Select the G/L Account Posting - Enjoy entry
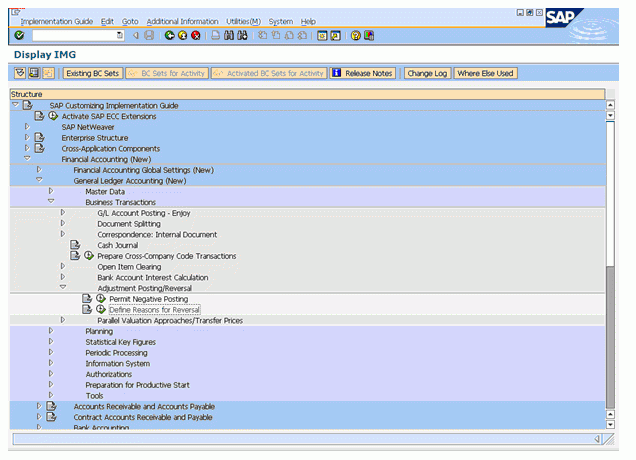The image size is (636, 460). (144, 213)
